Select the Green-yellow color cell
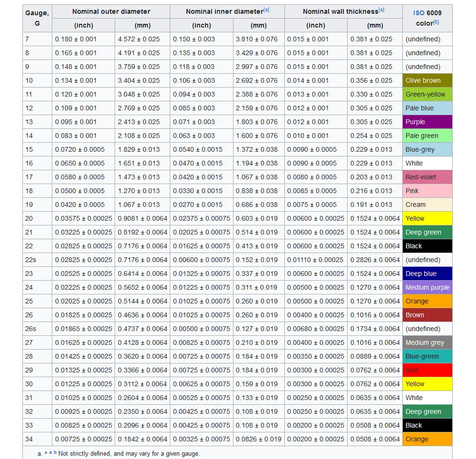 click(x=427, y=94)
